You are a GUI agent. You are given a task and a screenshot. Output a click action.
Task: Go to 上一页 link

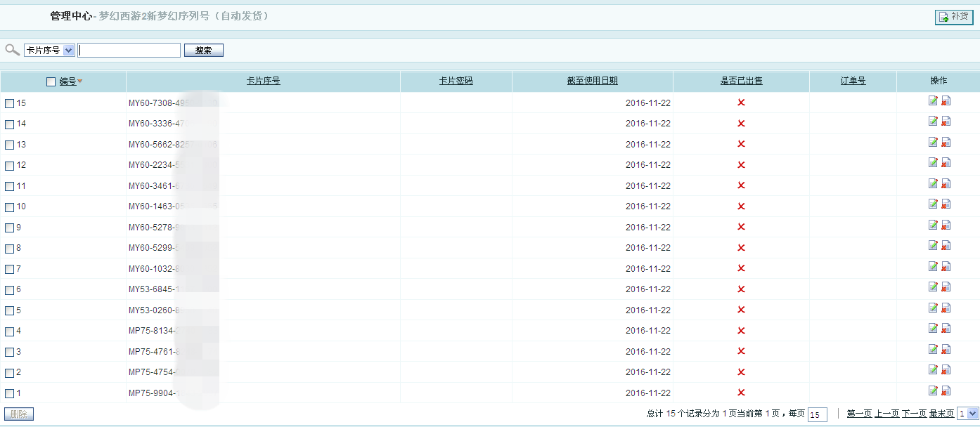pyautogui.click(x=886, y=414)
